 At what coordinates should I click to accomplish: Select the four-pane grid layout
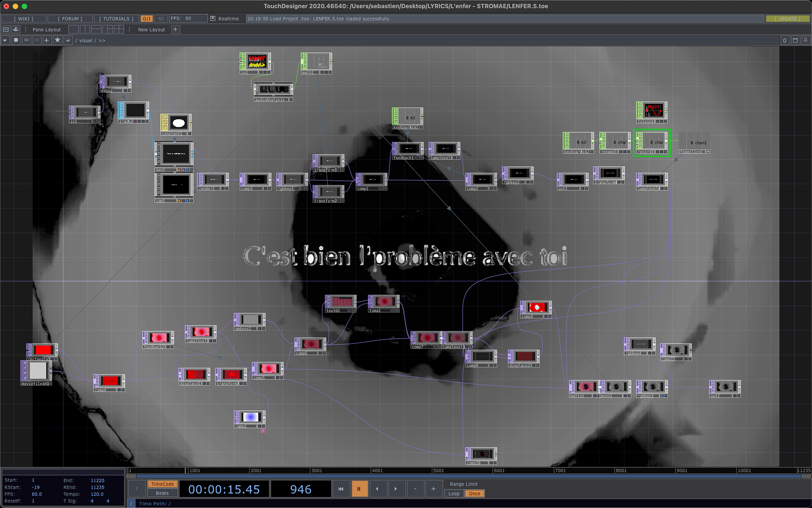point(119,29)
